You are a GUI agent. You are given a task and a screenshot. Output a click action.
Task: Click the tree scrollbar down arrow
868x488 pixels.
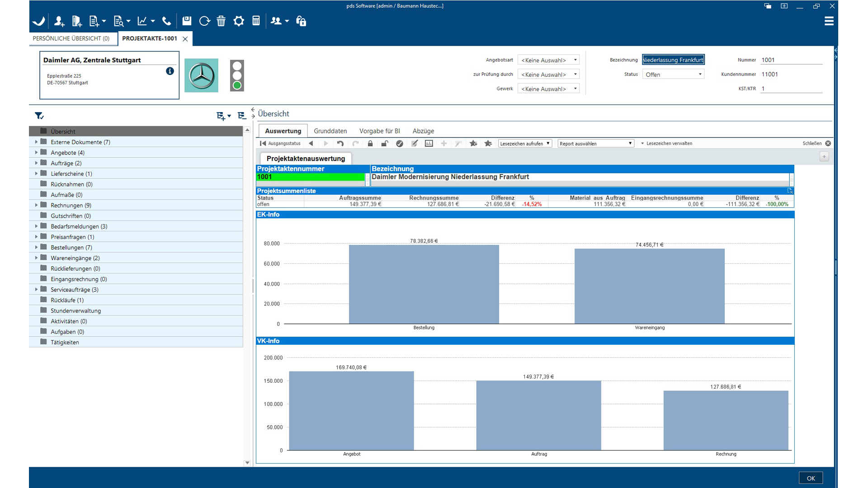247,463
